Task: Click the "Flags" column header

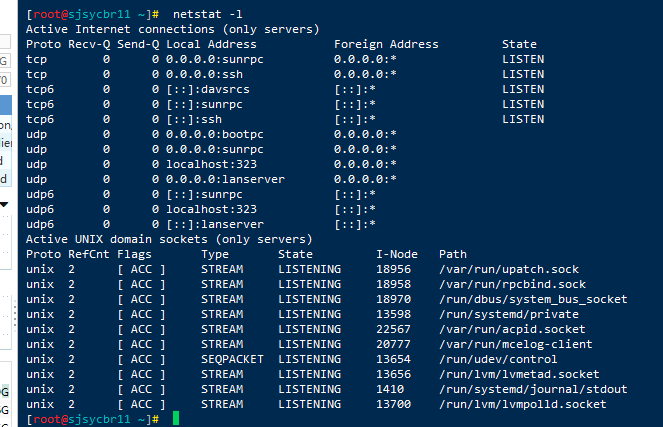Action: coord(134,255)
